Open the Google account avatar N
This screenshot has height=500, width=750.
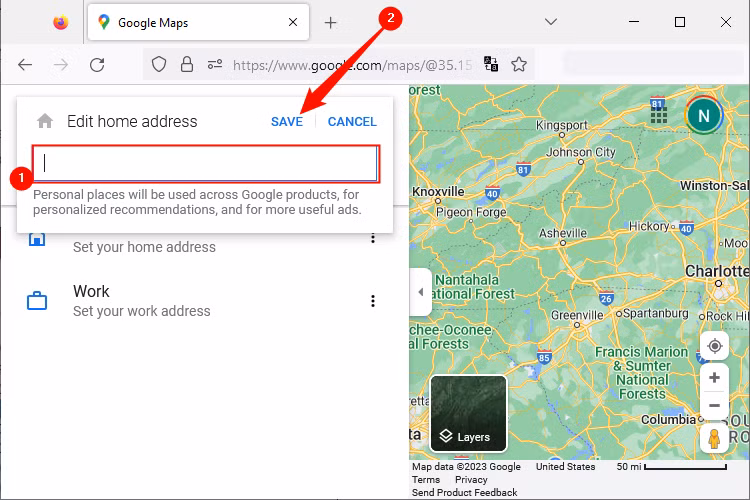point(704,116)
